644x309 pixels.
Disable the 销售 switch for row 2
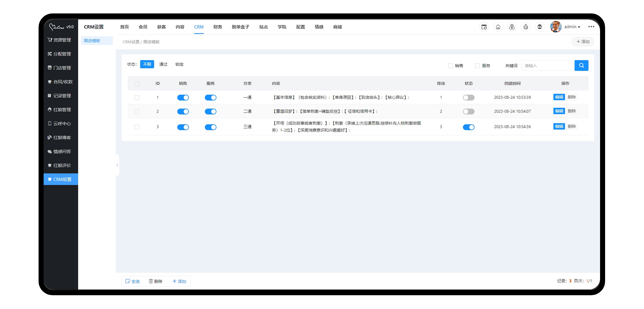183,112
